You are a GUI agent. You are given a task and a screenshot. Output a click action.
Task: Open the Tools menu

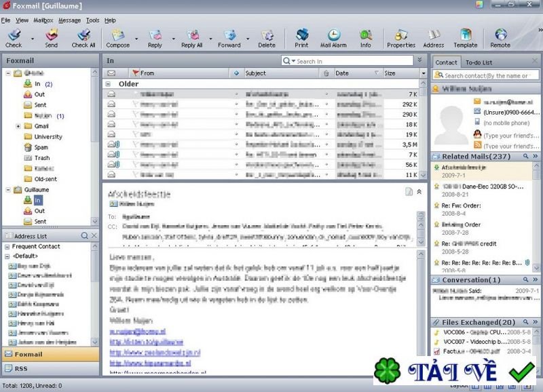click(93, 20)
